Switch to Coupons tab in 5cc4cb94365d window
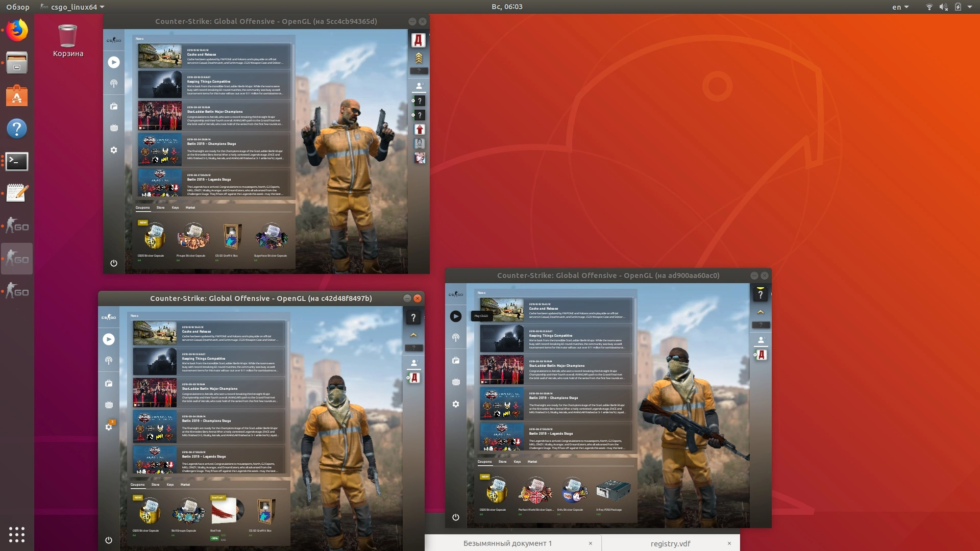 [142, 208]
